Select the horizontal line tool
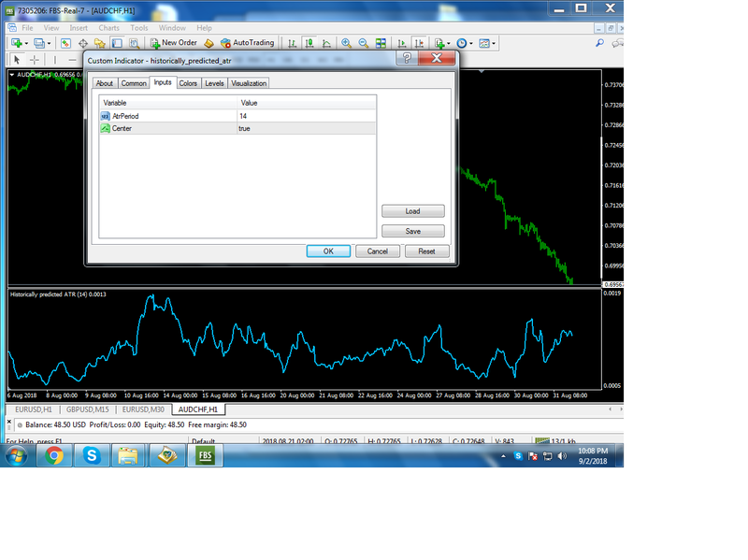 (72, 60)
